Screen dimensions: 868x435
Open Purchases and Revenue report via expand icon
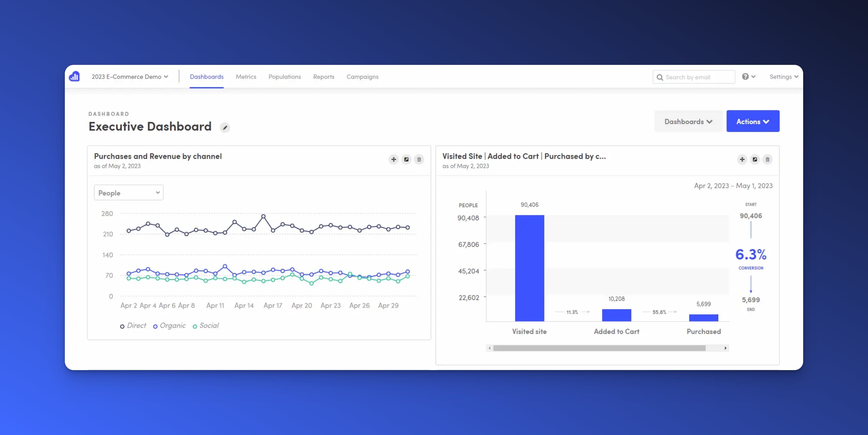pos(406,160)
